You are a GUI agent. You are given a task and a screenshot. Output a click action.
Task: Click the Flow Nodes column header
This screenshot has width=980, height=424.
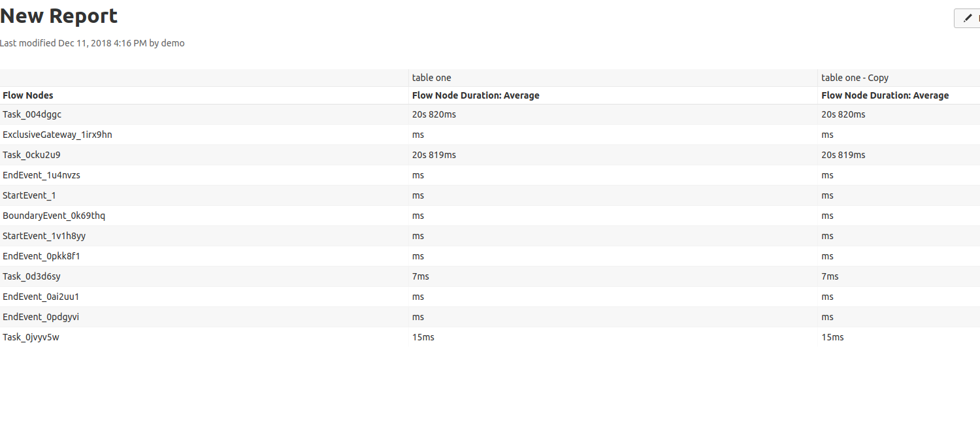[x=28, y=95]
